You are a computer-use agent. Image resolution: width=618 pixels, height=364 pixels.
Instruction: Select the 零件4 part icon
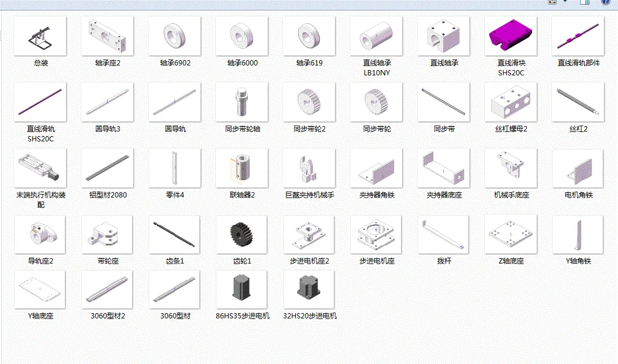coord(175,168)
